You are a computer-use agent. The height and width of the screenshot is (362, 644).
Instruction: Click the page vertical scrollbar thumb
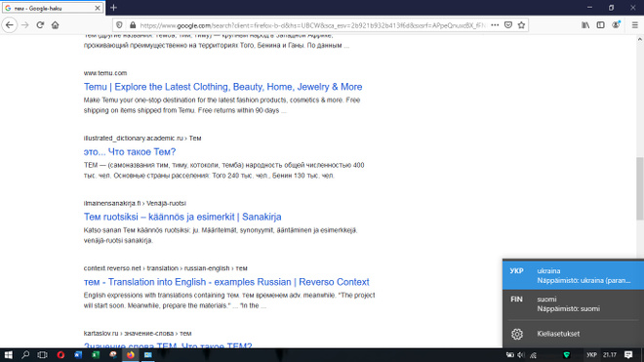coord(640,189)
